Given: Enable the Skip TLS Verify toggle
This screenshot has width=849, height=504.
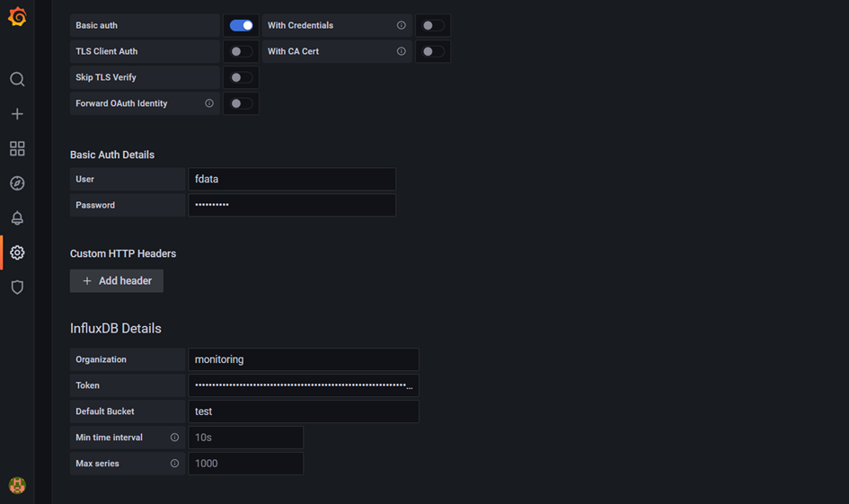Looking at the screenshot, I should coord(241,77).
